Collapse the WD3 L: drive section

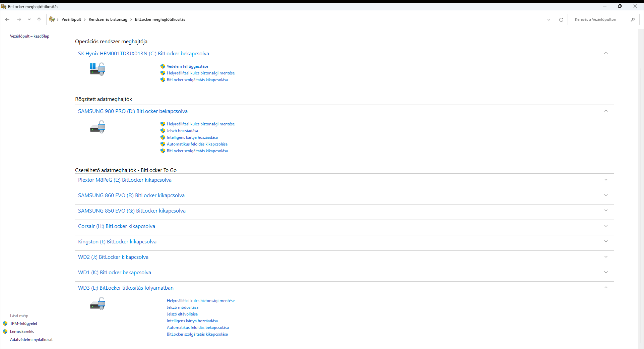pyautogui.click(x=606, y=287)
